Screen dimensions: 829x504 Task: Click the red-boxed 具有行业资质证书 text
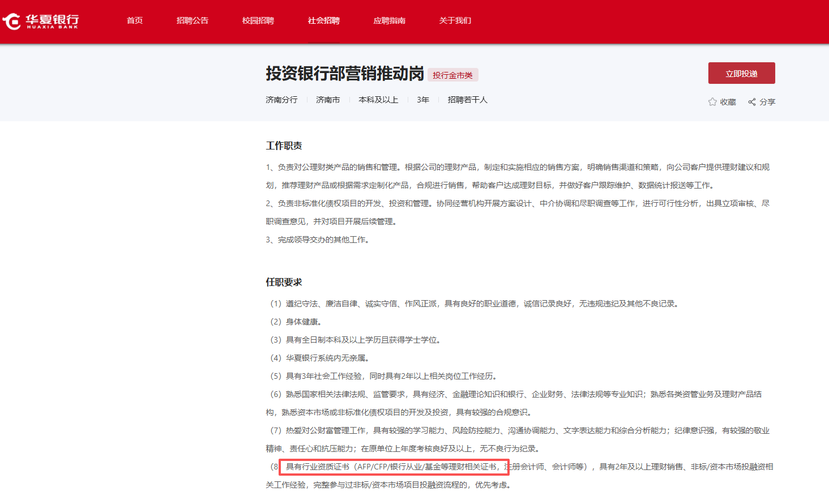394,467
